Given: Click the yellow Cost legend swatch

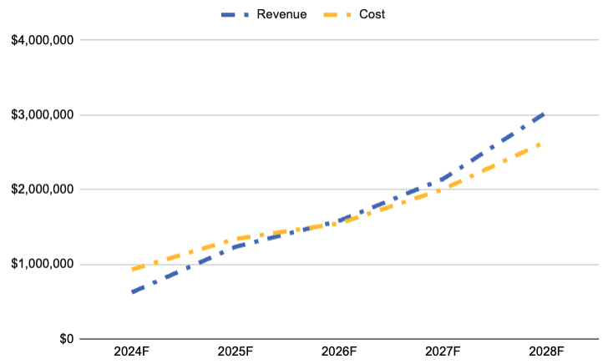Looking at the screenshot, I should tap(337, 15).
